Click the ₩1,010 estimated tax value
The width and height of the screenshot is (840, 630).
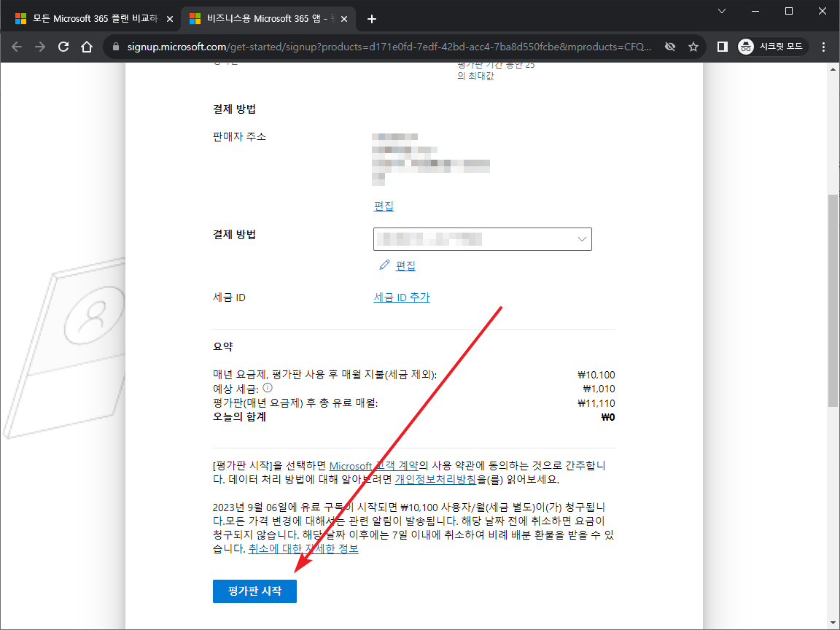(x=599, y=389)
